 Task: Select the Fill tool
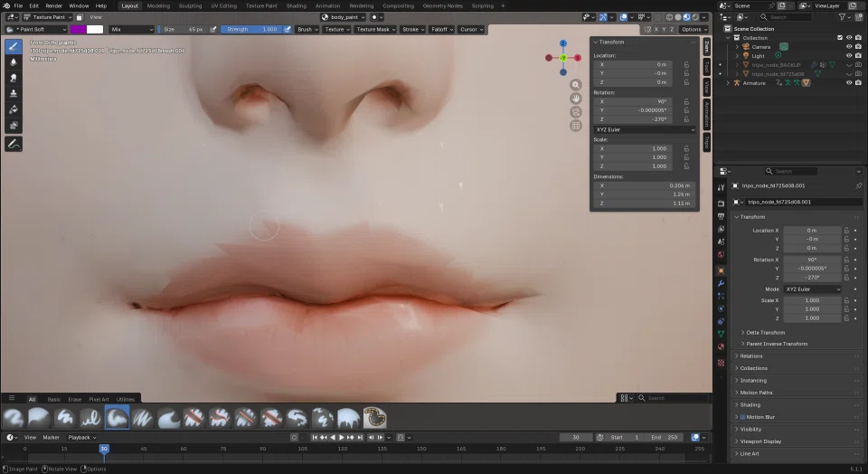point(14,109)
